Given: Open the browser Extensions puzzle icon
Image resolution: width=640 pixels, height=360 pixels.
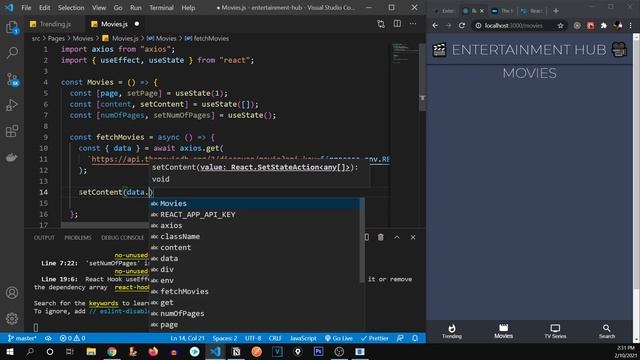Looking at the screenshot, I should point(604,25).
